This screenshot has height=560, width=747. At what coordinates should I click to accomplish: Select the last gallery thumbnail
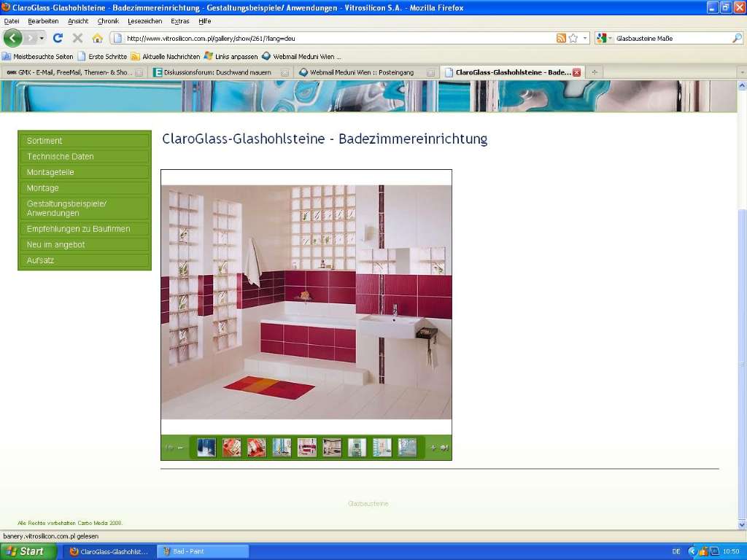click(407, 448)
